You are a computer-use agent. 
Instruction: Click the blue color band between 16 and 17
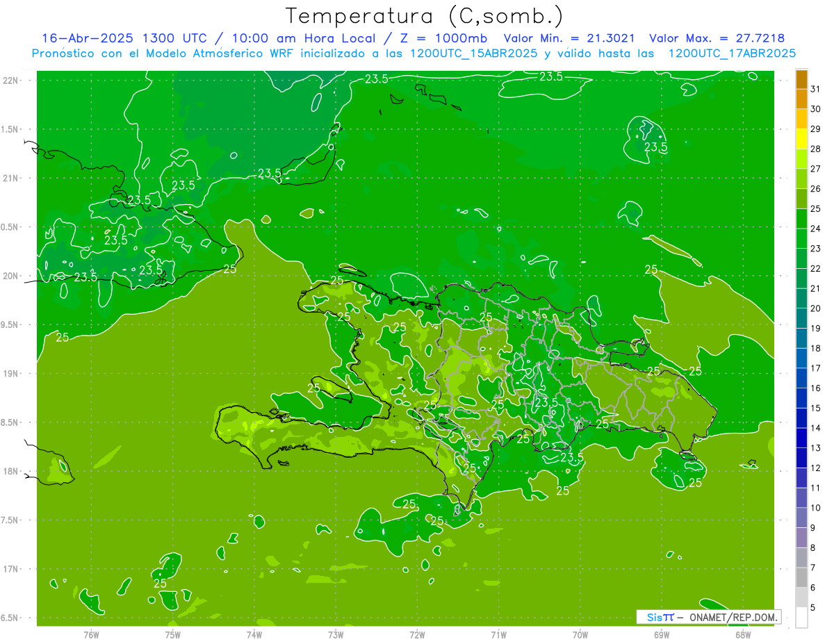801,379
